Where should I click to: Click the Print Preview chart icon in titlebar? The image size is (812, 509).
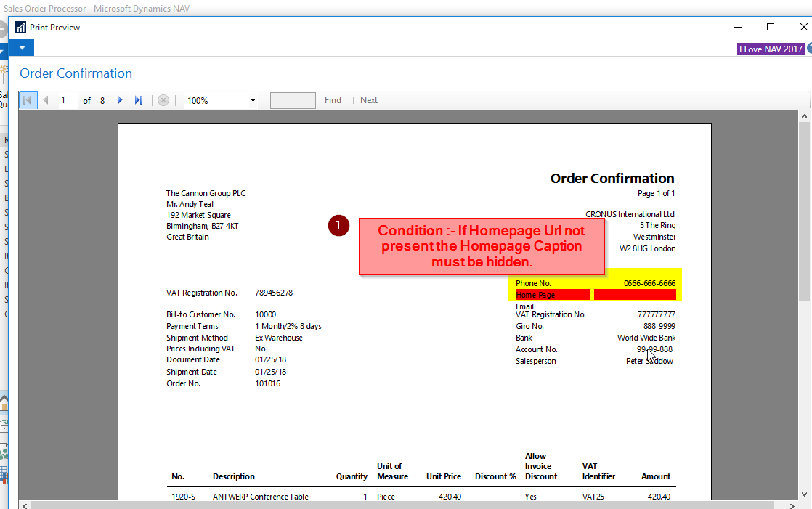[x=19, y=27]
